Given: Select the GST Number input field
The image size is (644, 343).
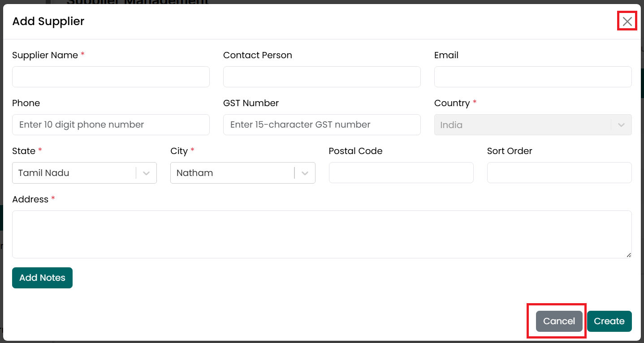Looking at the screenshot, I should pos(322,124).
